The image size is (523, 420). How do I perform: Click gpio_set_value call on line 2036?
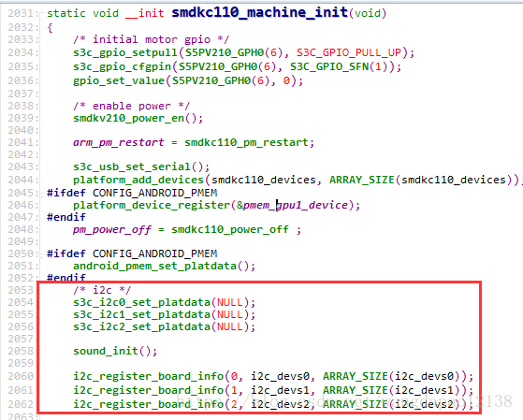[x=119, y=80]
